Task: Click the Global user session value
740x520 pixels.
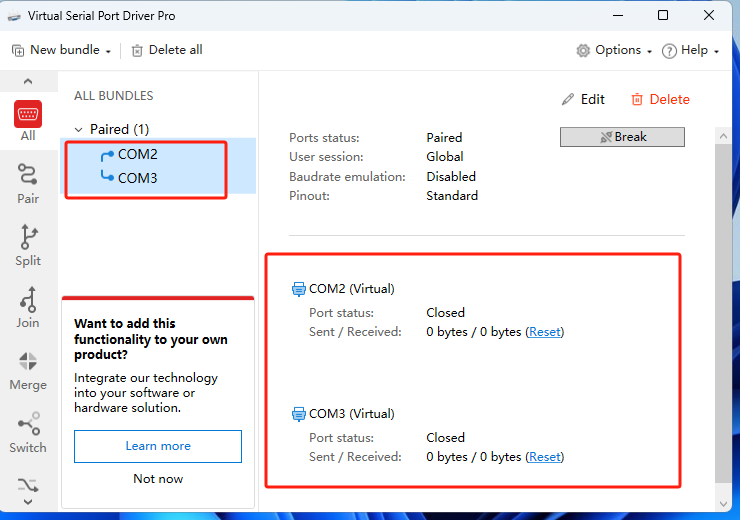Action: [445, 157]
